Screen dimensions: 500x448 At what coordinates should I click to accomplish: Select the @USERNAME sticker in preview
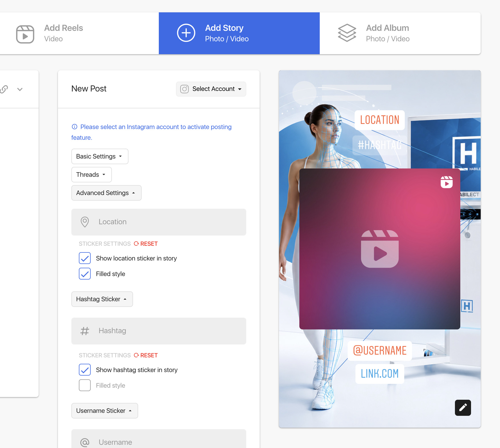pos(380,351)
